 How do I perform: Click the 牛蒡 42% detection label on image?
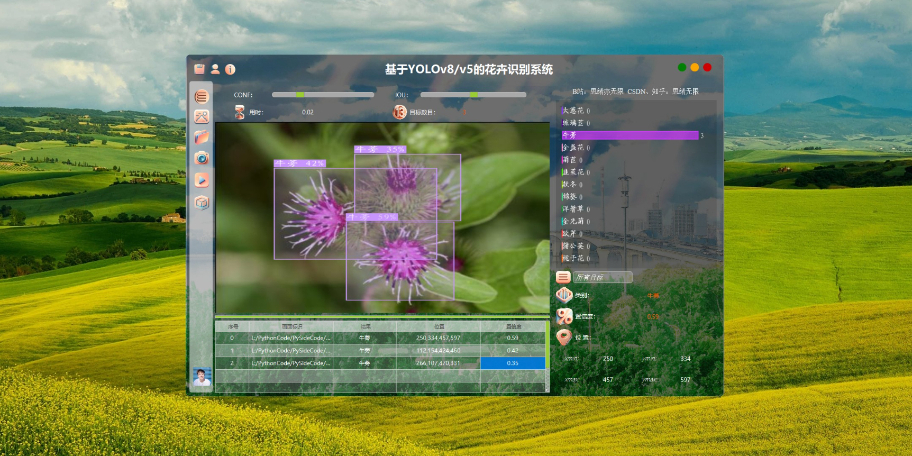(x=300, y=163)
